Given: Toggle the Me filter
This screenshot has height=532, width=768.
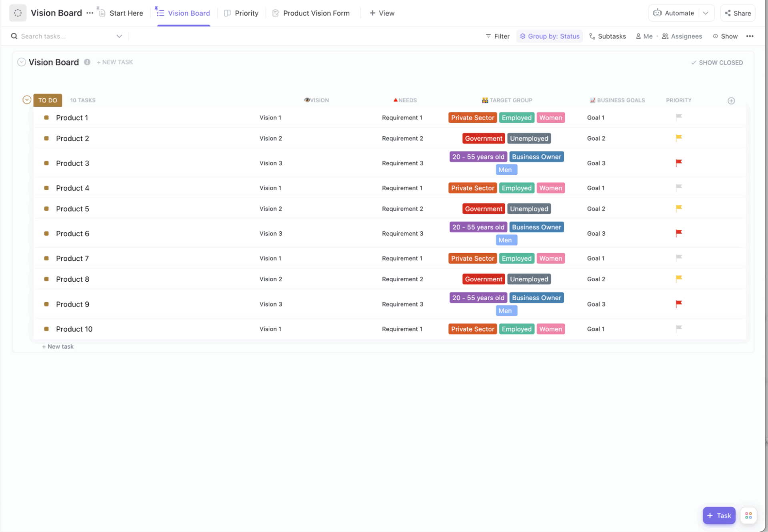Looking at the screenshot, I should (x=644, y=36).
